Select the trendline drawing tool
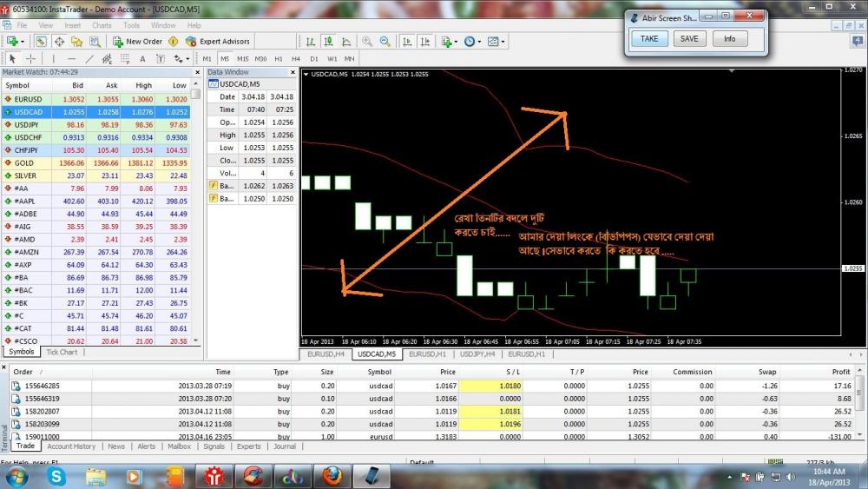The height and width of the screenshot is (489, 868). pos(89,59)
